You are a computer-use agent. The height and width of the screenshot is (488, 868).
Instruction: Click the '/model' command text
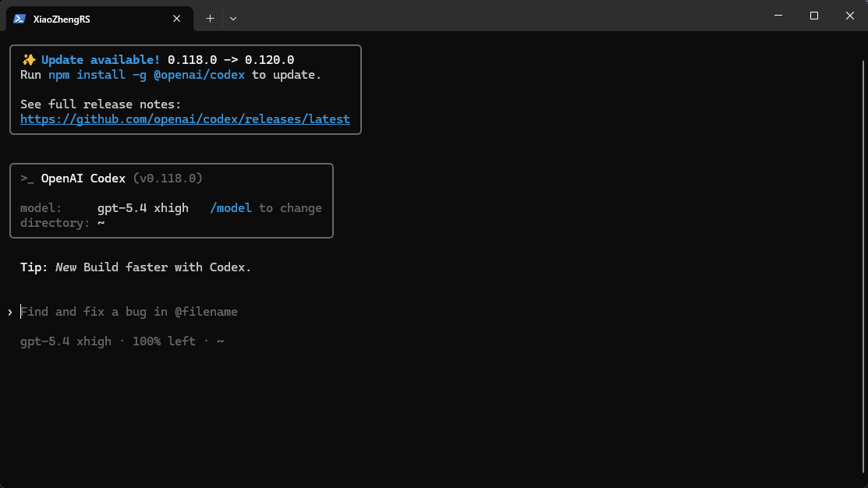231,208
